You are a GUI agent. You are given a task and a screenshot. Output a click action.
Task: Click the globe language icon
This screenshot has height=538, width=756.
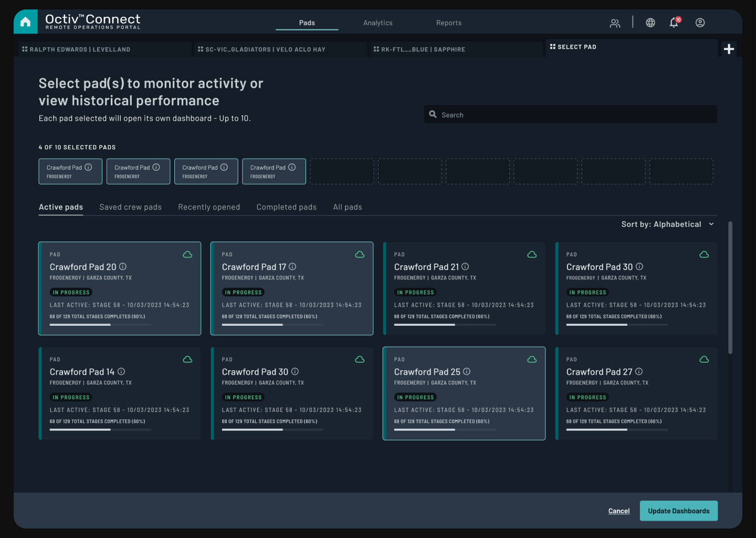[x=650, y=23]
